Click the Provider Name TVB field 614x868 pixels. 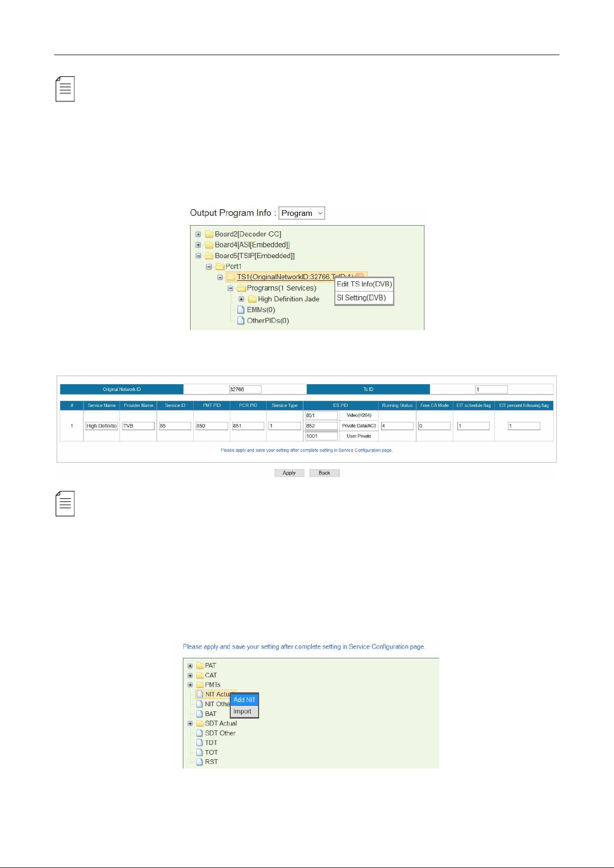pos(138,426)
